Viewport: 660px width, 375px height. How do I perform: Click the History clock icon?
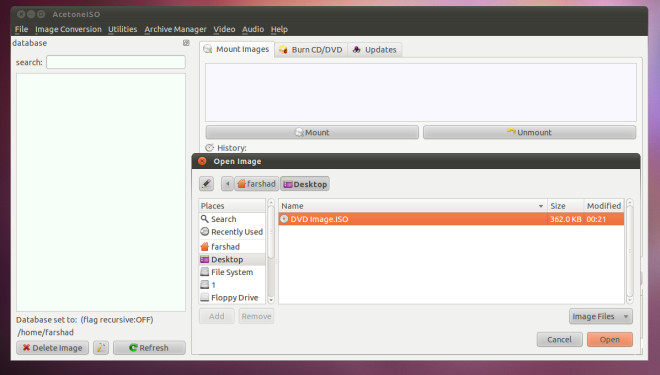pyautogui.click(x=209, y=148)
